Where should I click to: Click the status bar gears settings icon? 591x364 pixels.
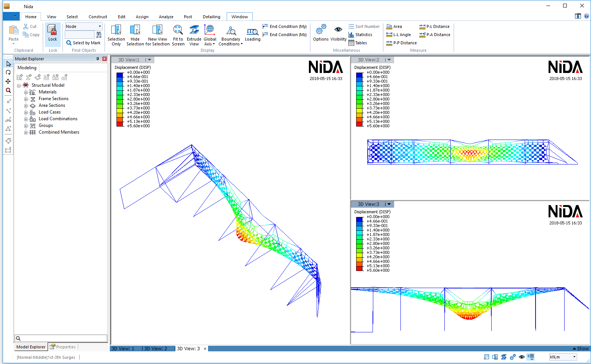513,357
